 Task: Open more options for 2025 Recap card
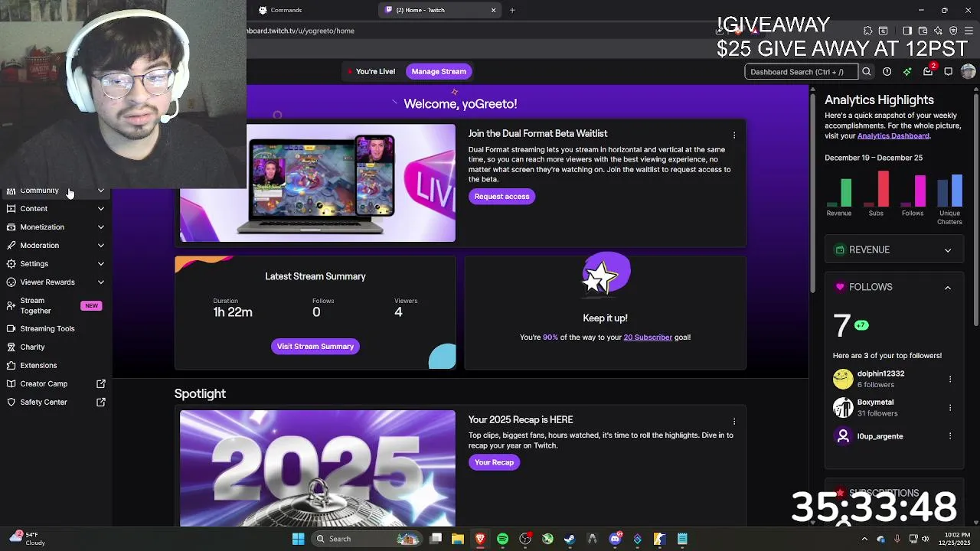pyautogui.click(x=734, y=421)
